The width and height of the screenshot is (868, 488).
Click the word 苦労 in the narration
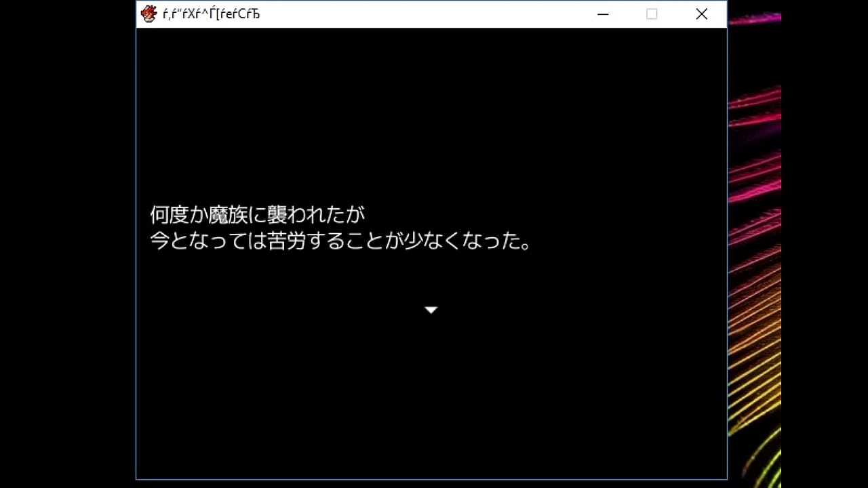pyautogui.click(x=288, y=241)
